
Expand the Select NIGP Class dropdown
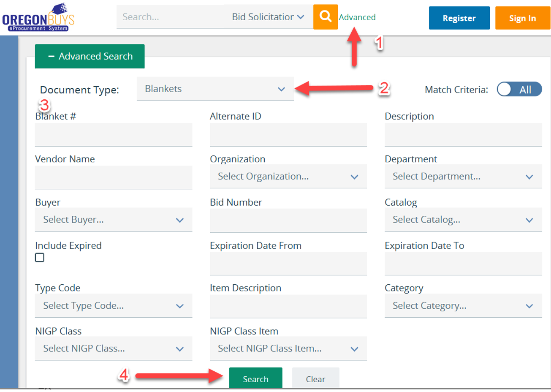pos(113,349)
